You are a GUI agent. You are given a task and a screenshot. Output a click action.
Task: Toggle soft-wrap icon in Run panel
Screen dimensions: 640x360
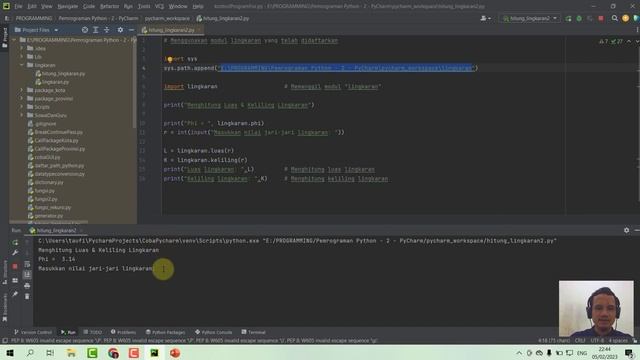27,264
